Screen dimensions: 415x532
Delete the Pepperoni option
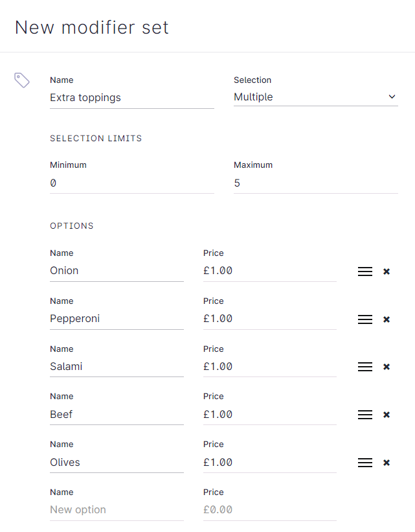coord(387,319)
